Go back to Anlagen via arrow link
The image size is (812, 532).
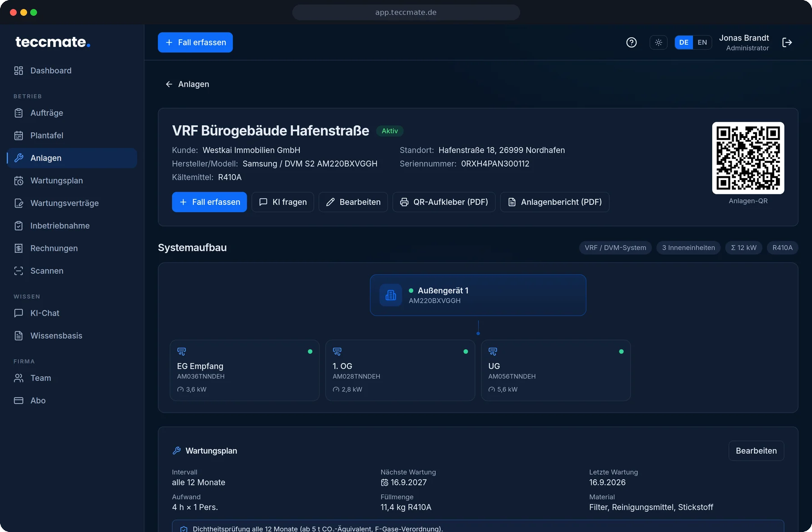(x=187, y=84)
